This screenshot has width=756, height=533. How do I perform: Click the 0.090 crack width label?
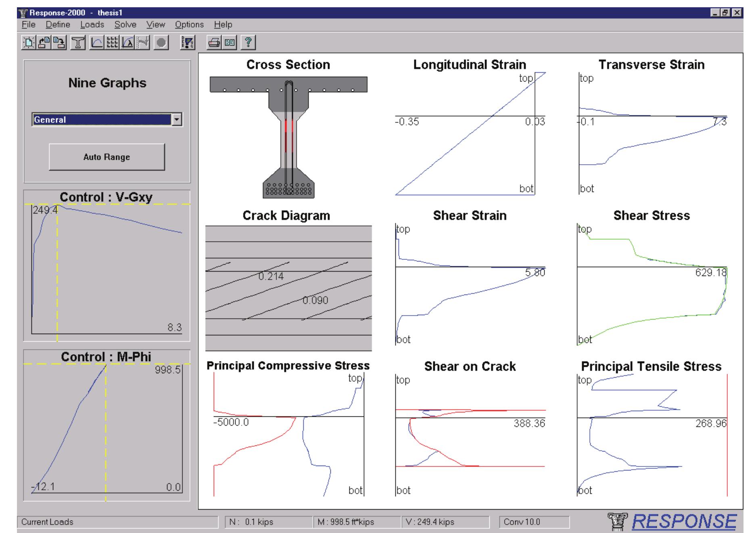pyautogui.click(x=315, y=300)
